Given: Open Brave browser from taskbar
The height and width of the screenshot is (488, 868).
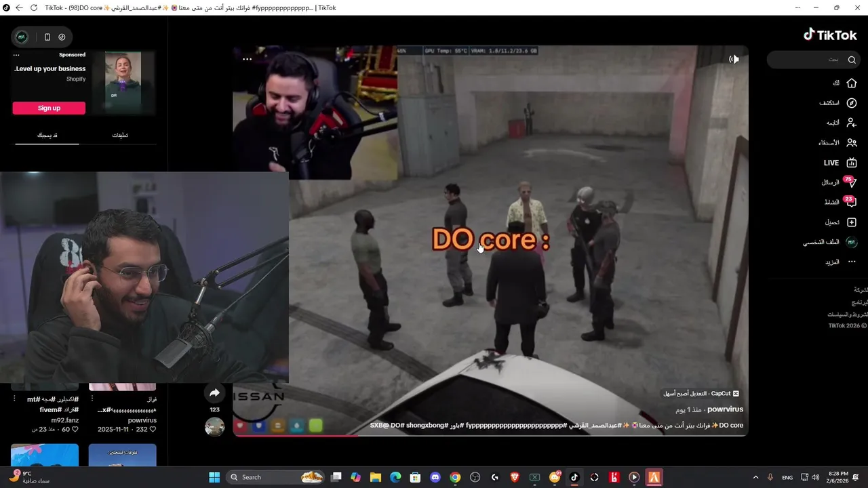Looking at the screenshot, I should tap(515, 477).
